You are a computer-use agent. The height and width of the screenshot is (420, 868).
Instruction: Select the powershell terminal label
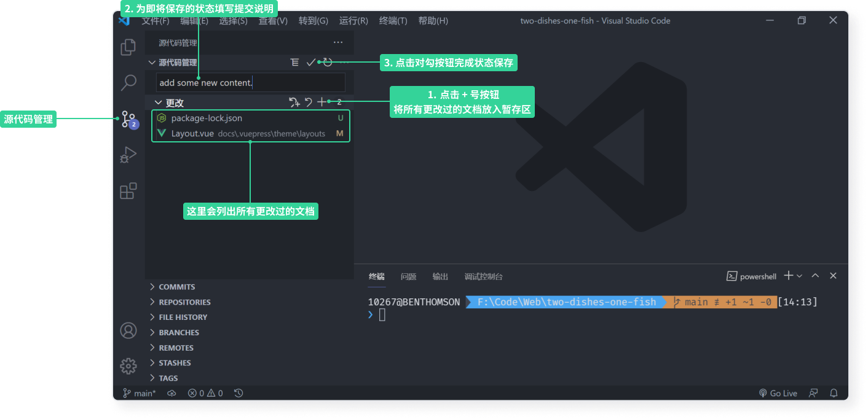752,276
